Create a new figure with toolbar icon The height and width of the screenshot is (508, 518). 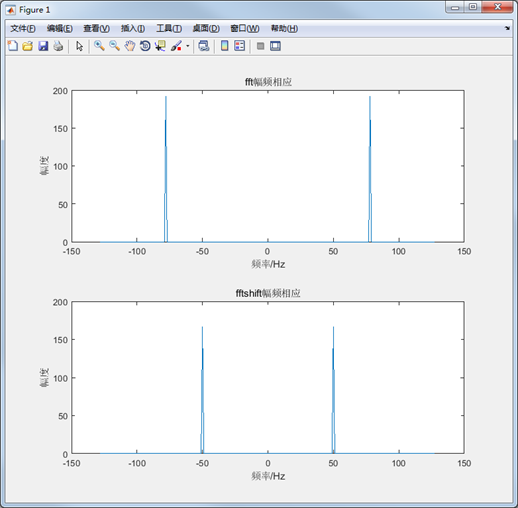tap(13, 46)
